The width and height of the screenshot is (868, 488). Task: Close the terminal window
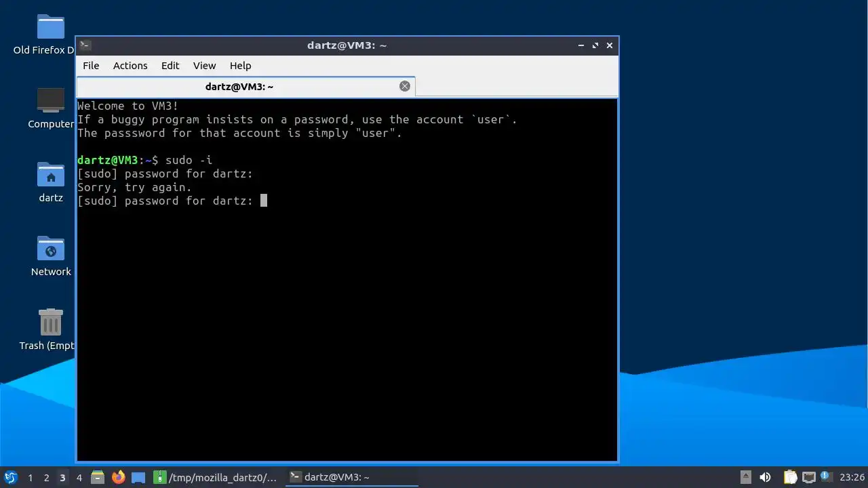tap(610, 45)
